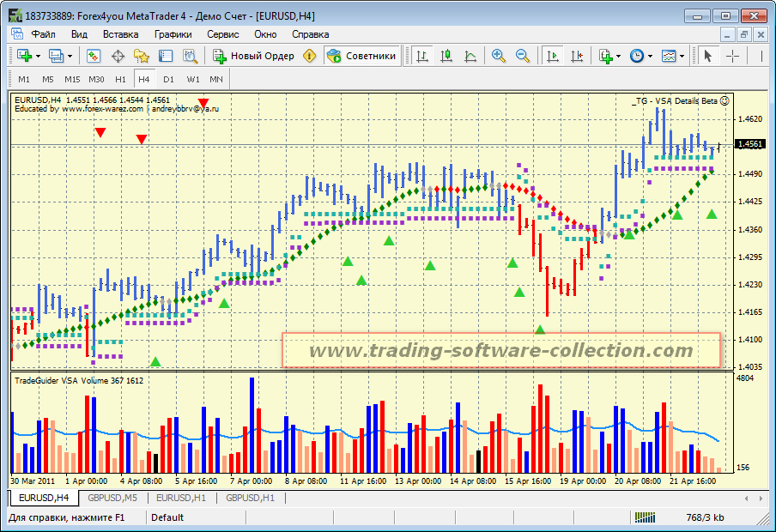
Task: Expand the new chart dropdown arrow
Action: pos(38,56)
